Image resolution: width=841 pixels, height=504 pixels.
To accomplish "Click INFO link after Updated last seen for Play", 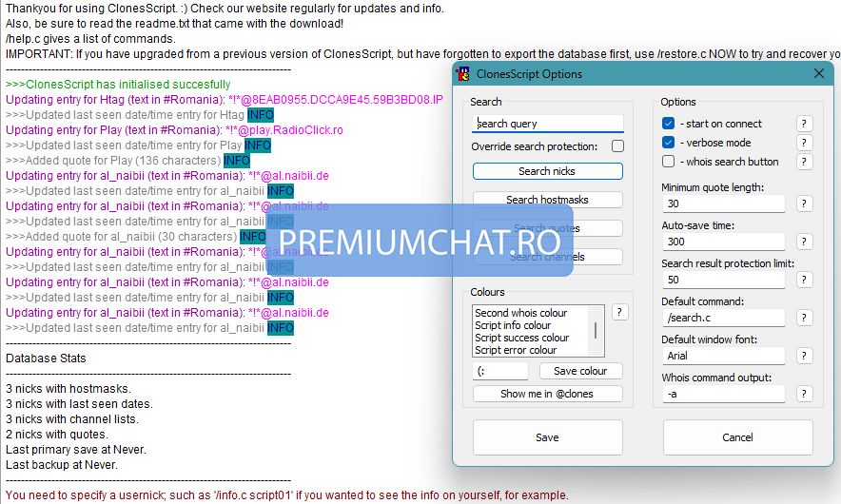I will coord(258,145).
